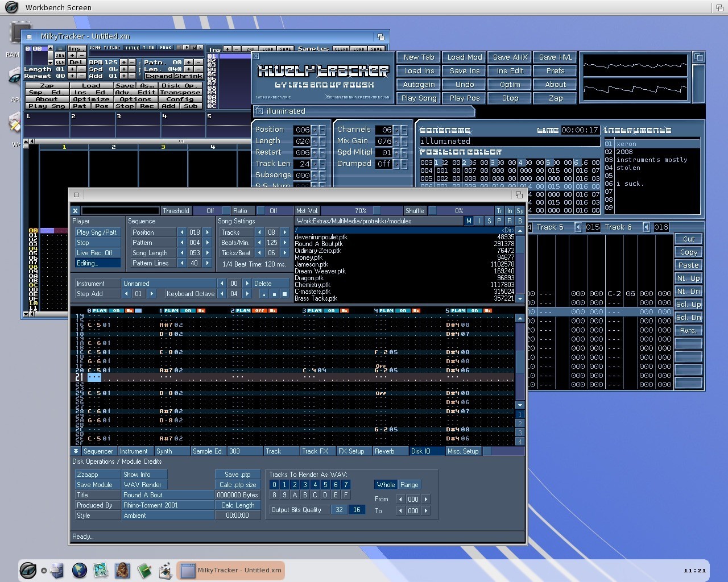Click the largest square button beside Delete
Screen dimensions: 728x582
(284, 294)
